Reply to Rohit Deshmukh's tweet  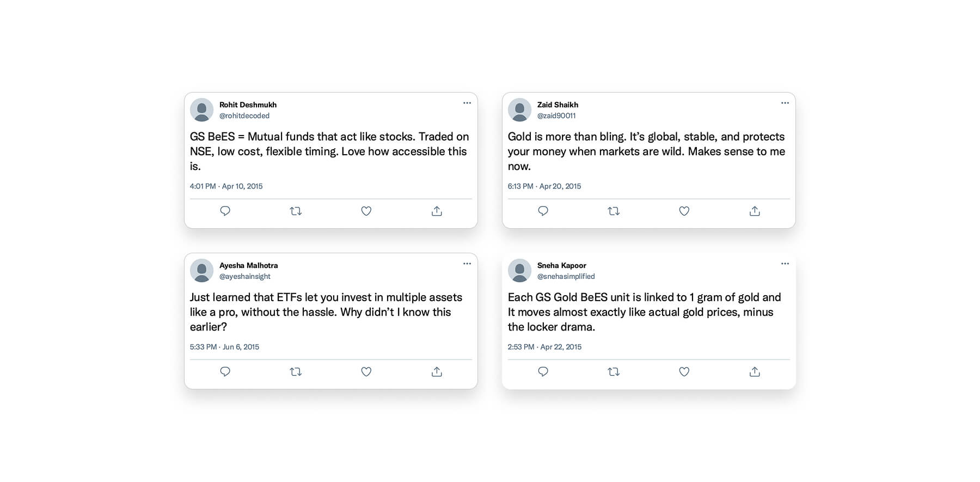(x=225, y=211)
